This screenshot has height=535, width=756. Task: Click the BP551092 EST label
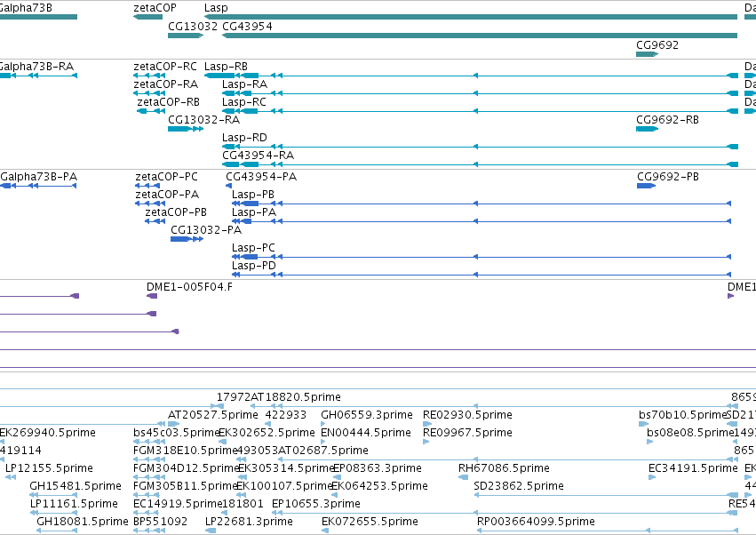pos(161,522)
